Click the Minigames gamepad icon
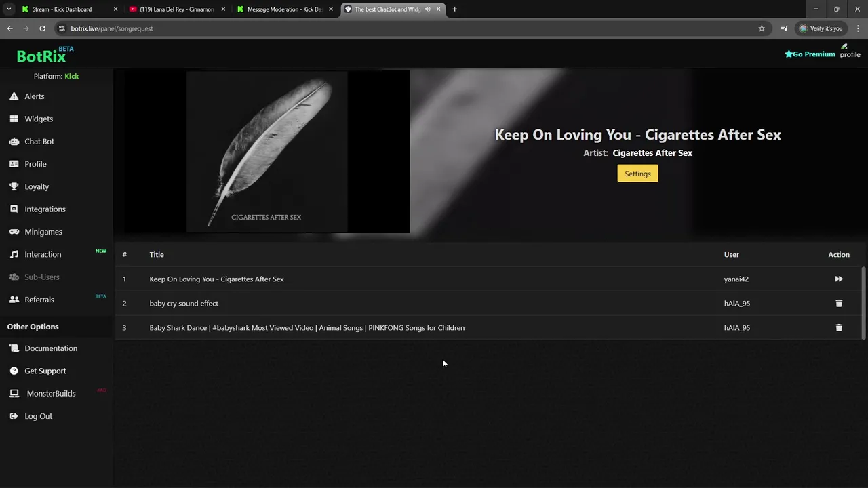This screenshot has height=488, width=868. click(14, 232)
